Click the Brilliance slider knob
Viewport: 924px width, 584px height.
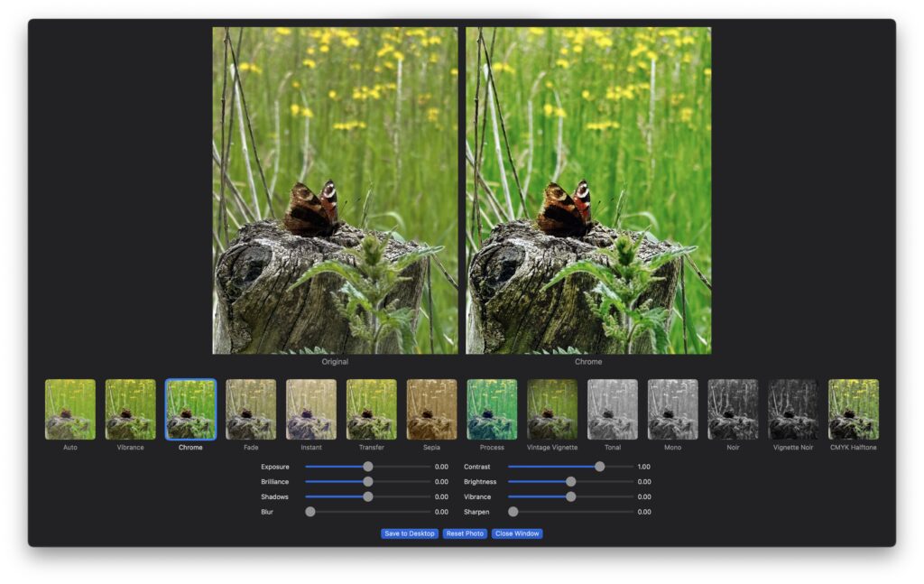coord(368,481)
